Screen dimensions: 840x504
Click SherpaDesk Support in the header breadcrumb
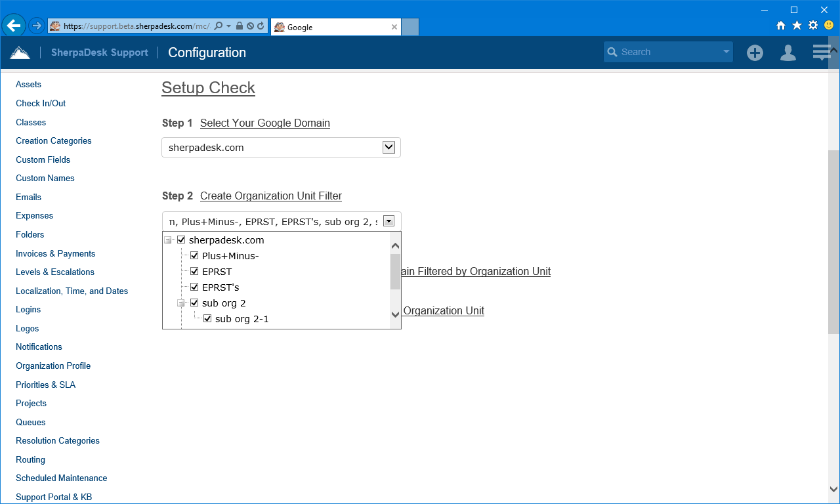click(99, 51)
